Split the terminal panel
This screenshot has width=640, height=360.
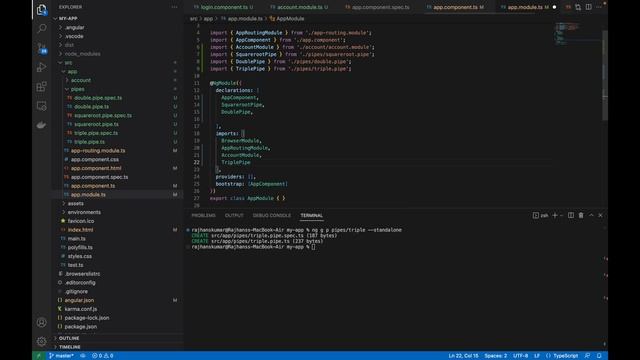[x=571, y=215]
